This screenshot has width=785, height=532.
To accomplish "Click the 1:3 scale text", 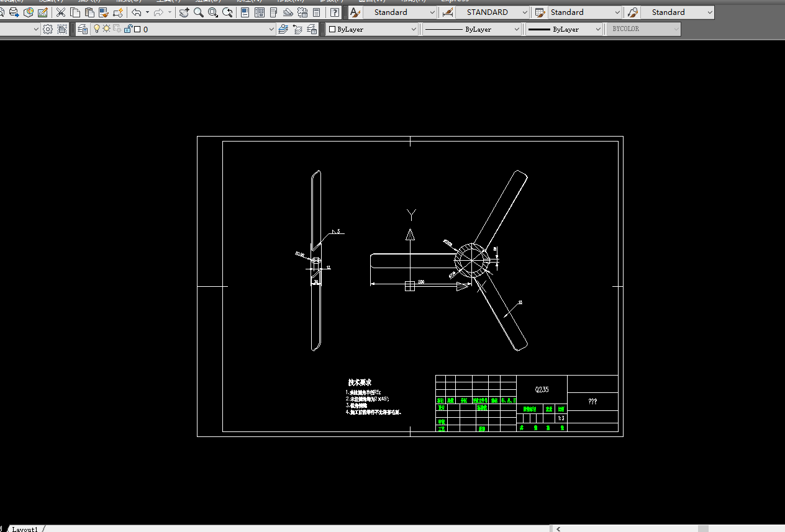I will tap(561, 418).
